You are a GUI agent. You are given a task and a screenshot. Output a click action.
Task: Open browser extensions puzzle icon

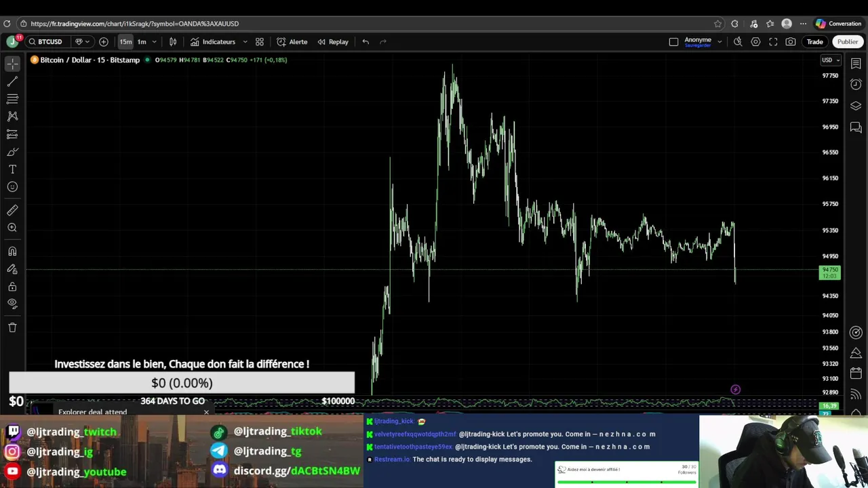pyautogui.click(x=734, y=24)
